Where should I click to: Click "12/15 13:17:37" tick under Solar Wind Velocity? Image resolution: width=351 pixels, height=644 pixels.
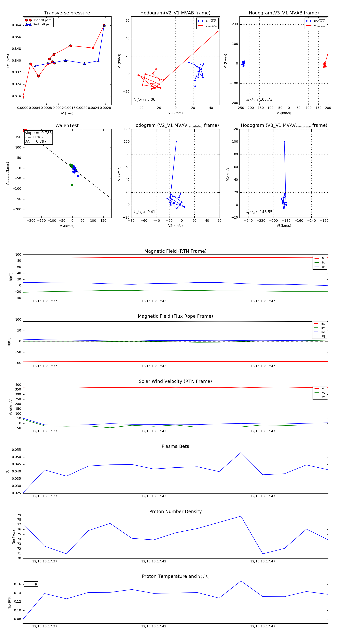tap(45, 431)
